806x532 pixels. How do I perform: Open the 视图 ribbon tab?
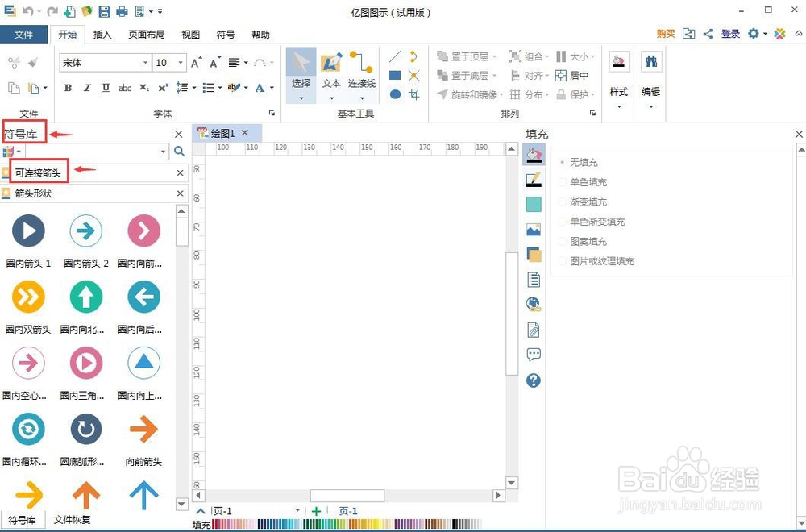point(189,35)
